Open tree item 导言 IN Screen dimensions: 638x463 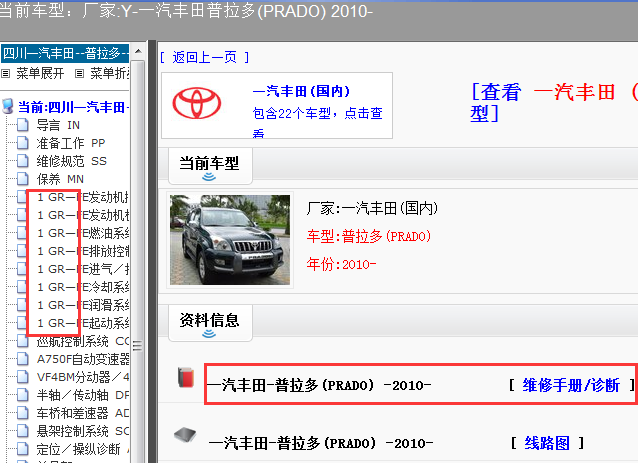[58, 125]
